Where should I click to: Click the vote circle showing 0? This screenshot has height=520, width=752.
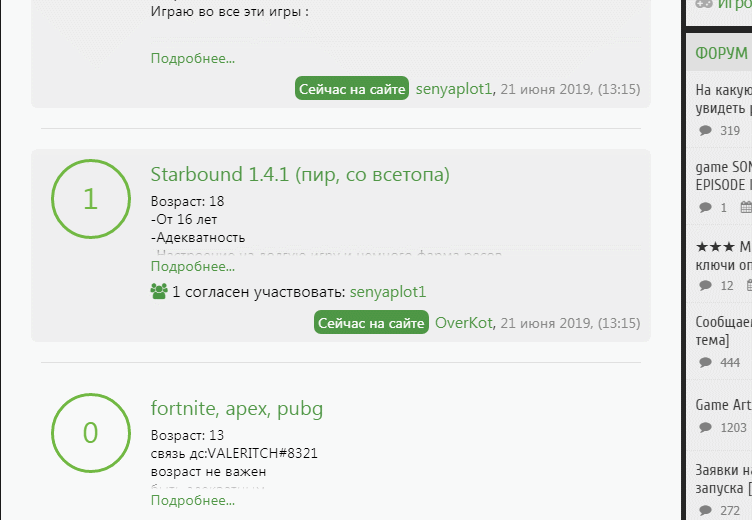click(x=91, y=433)
